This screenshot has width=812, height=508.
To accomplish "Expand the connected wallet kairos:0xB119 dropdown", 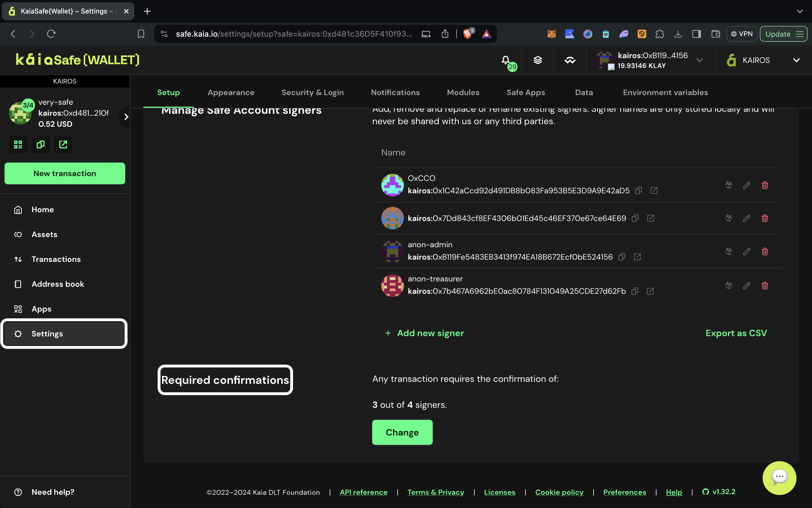I will (699, 60).
